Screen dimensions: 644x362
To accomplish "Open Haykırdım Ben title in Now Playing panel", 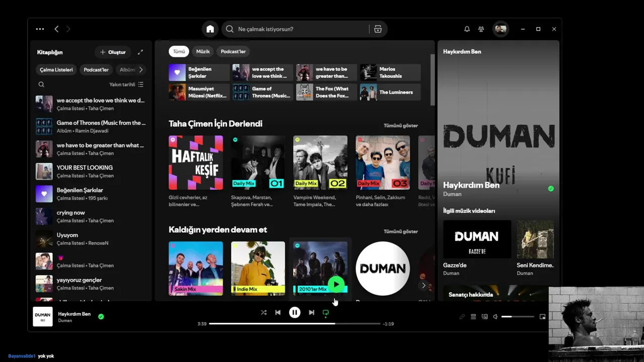I will pos(471,185).
